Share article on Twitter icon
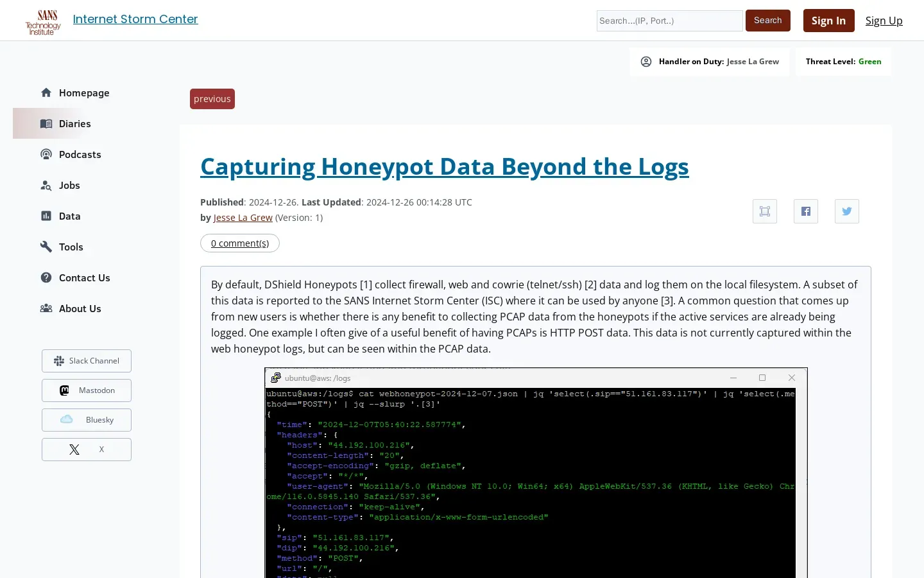 (x=847, y=211)
